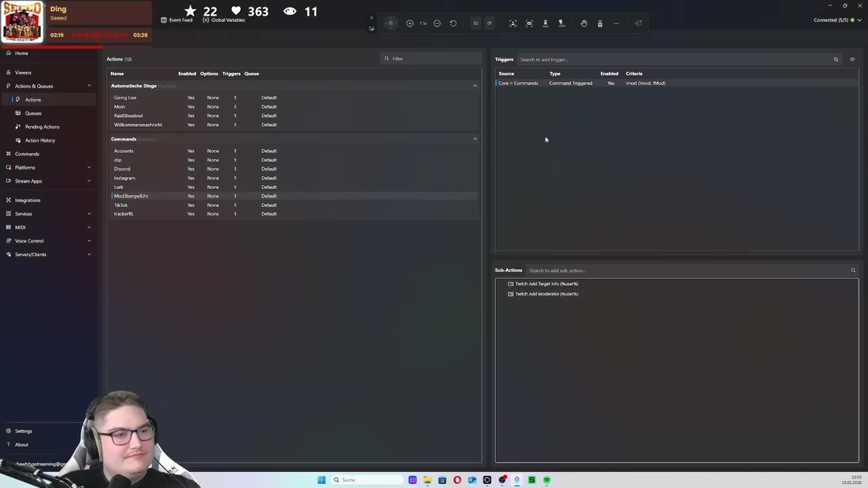Expand the Servers/Clients sidebar section

tap(89, 254)
